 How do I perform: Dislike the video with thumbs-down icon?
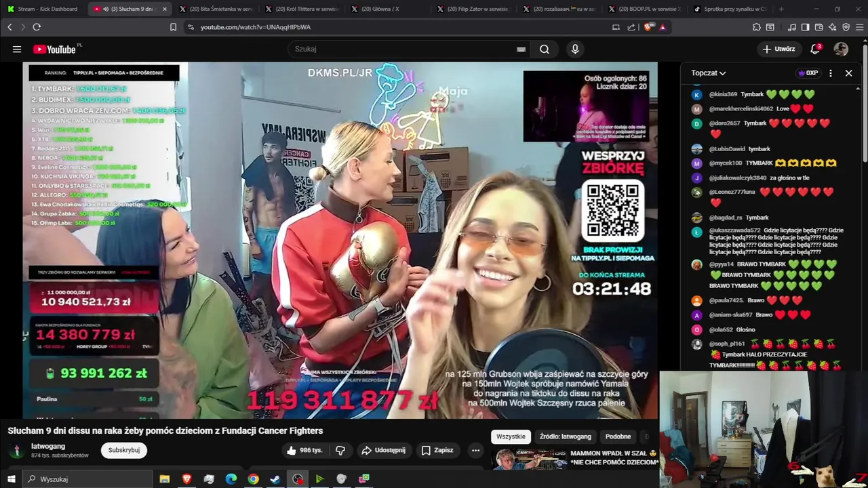click(x=340, y=450)
